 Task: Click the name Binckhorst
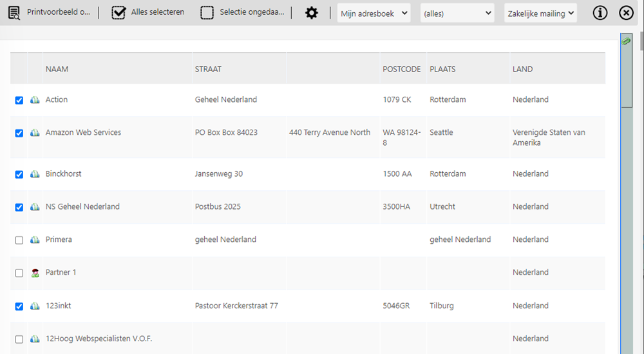(x=63, y=173)
